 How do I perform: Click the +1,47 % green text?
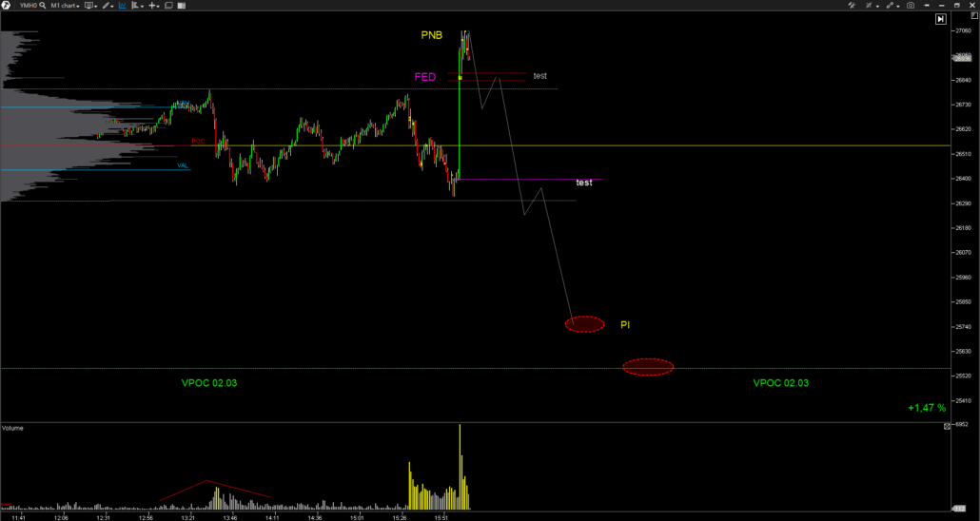pyautogui.click(x=927, y=408)
